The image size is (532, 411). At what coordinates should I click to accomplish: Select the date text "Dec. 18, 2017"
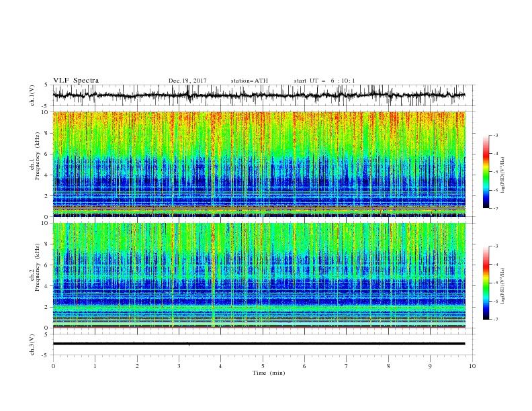pos(187,81)
